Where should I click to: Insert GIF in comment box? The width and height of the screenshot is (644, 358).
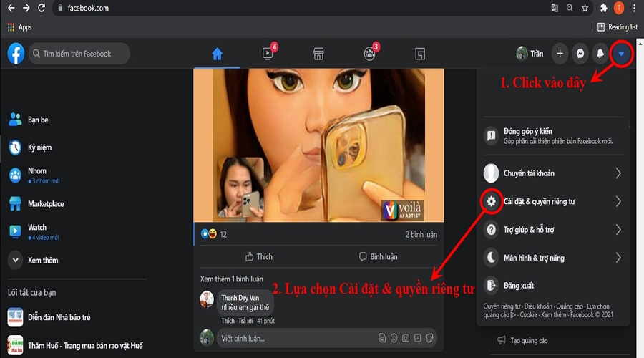(417, 338)
